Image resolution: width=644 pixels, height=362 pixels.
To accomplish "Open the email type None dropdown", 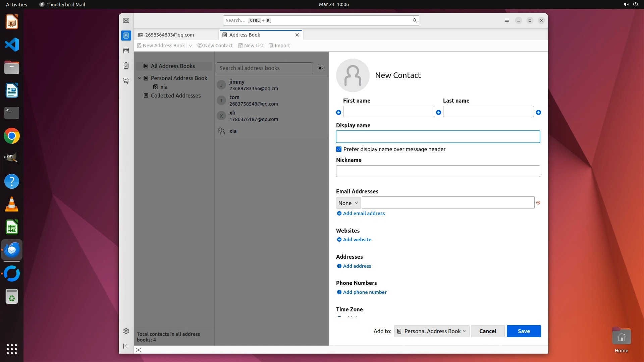I will tap(348, 203).
